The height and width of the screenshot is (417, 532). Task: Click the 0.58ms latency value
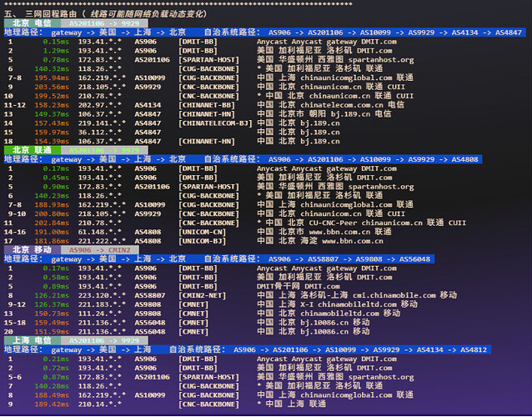[57, 278]
